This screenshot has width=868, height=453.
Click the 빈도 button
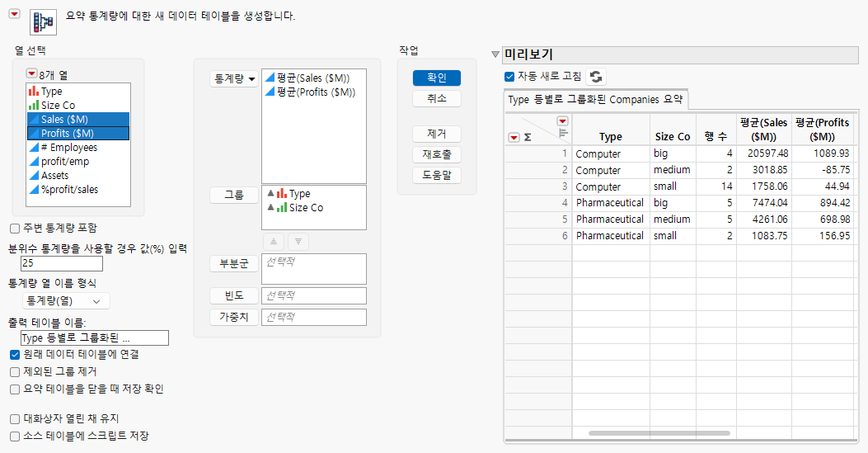point(233,295)
